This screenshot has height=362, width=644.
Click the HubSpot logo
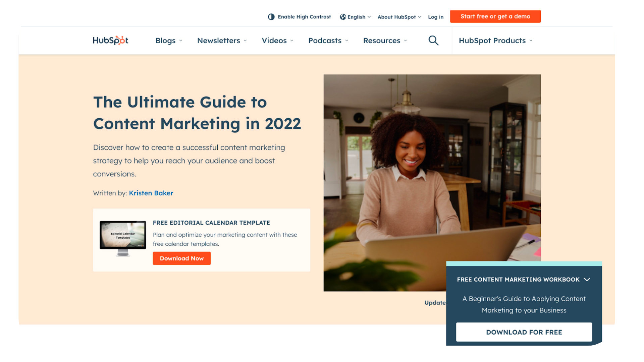tap(110, 41)
